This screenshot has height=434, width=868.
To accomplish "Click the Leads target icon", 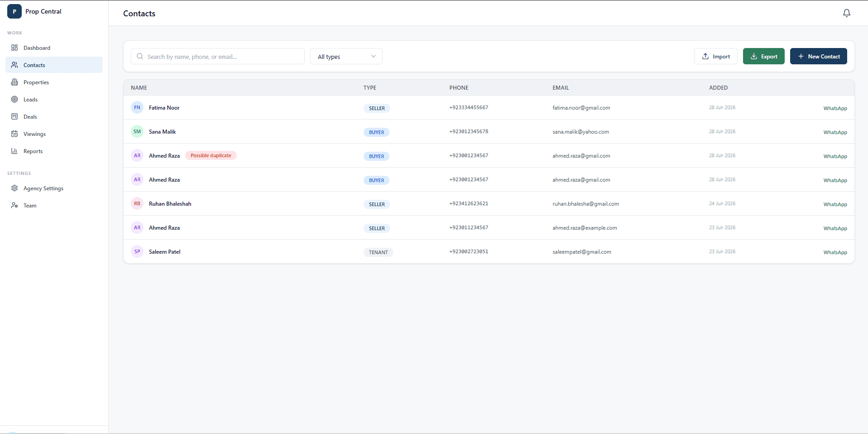I will (x=14, y=99).
